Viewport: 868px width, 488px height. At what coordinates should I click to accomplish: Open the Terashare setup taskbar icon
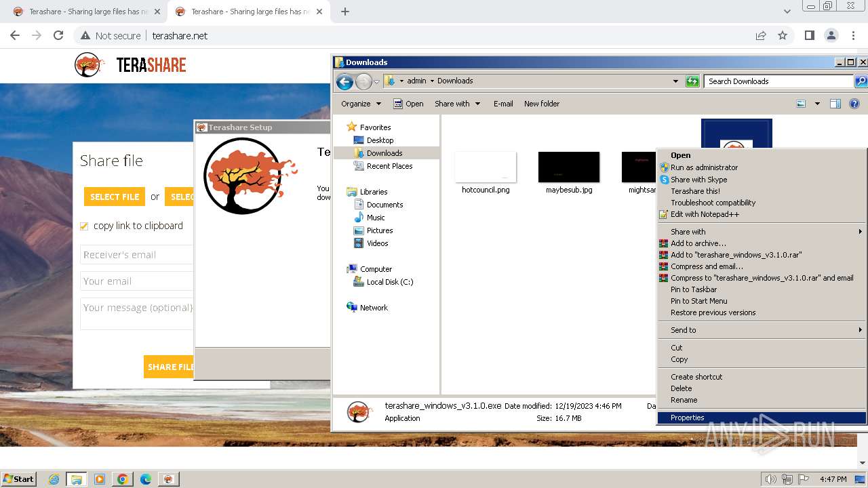tap(168, 479)
